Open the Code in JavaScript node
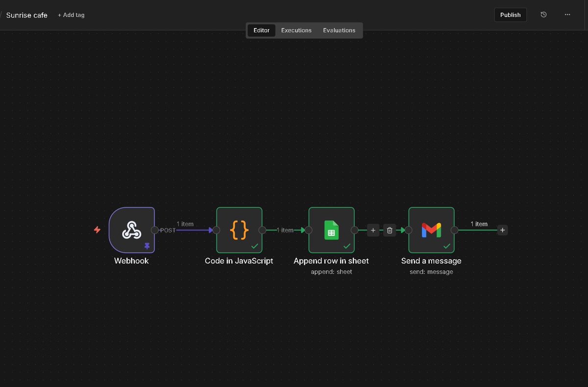This screenshot has height=387, width=588. 239,230
